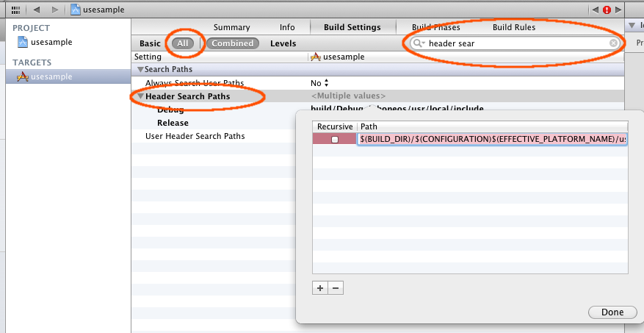Screen dimensions: 644x333
Task: Open the related files grid menu icon
Action: [x=15, y=10]
